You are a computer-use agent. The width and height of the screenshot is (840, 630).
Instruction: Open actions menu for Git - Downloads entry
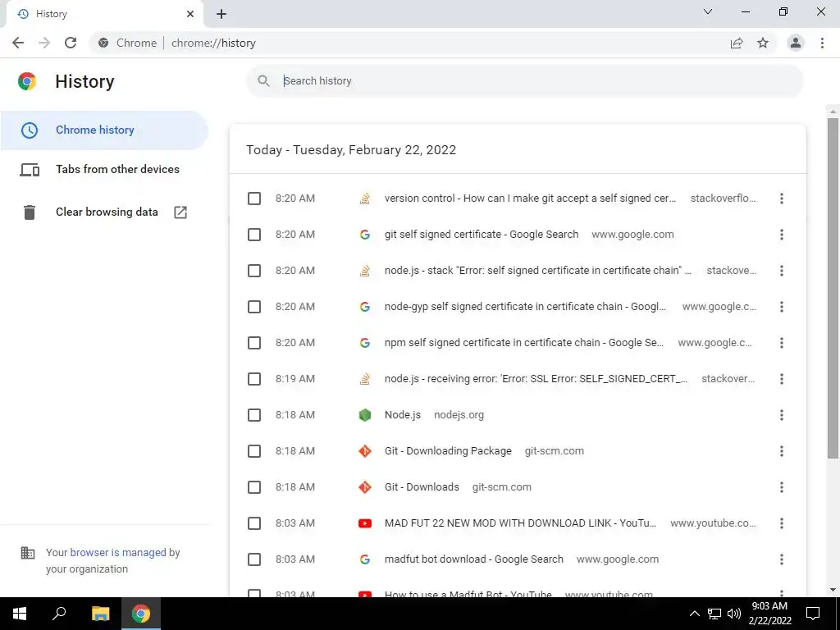click(782, 487)
